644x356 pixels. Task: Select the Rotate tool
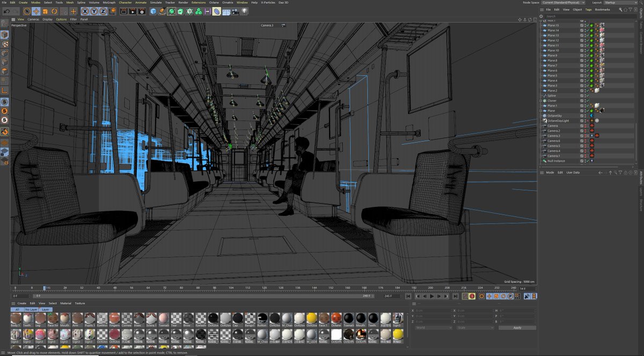[x=55, y=11]
